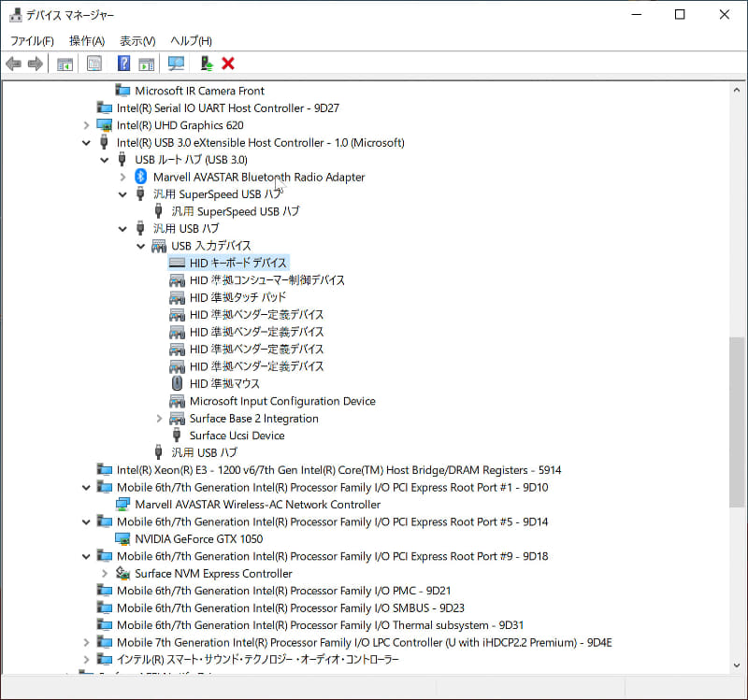
Task: Collapse PCI Express Root Port #1 - 9D10
Action: [86, 487]
